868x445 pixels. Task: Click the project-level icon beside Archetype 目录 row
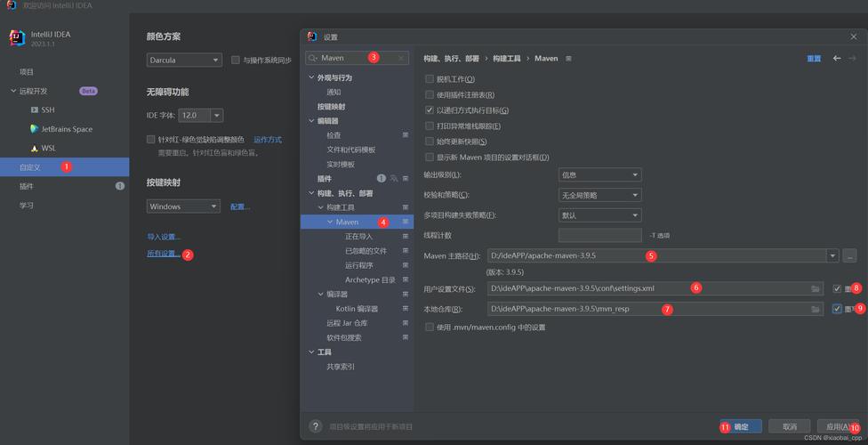tap(406, 279)
